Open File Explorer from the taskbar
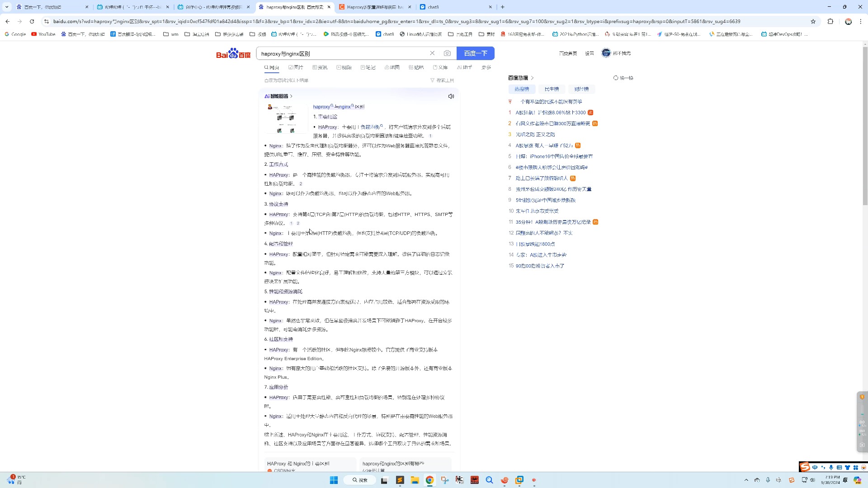868x488 pixels. click(x=415, y=480)
